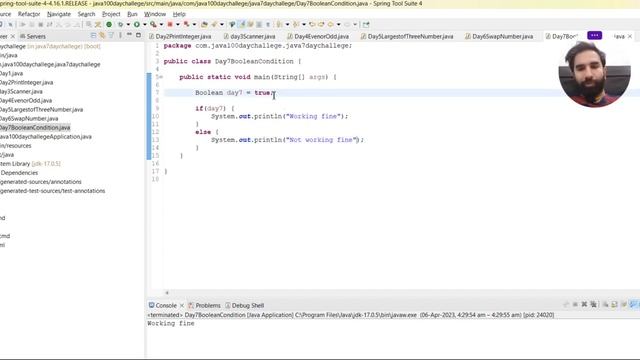Screen dimensions: 640x360
Task: Open the Project menu
Action: click(111, 14)
